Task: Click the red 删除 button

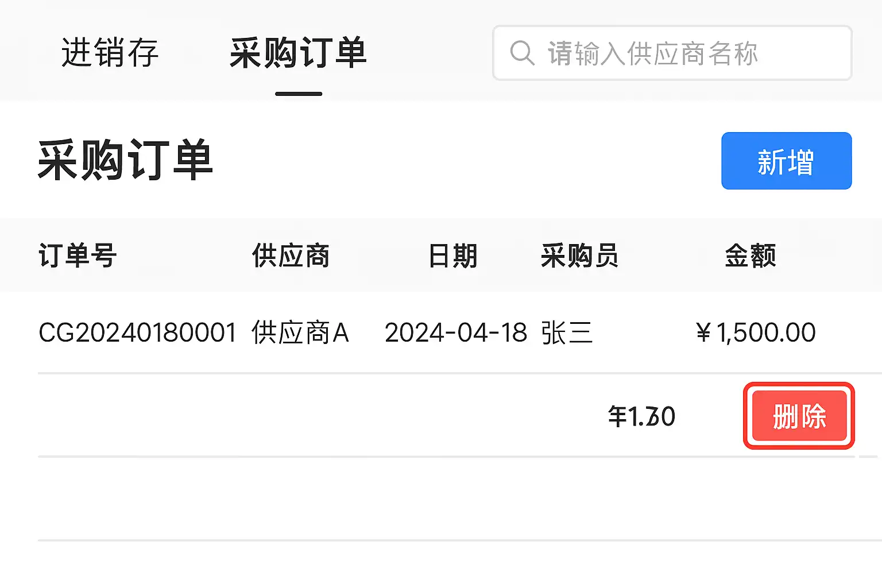Action: click(x=799, y=416)
